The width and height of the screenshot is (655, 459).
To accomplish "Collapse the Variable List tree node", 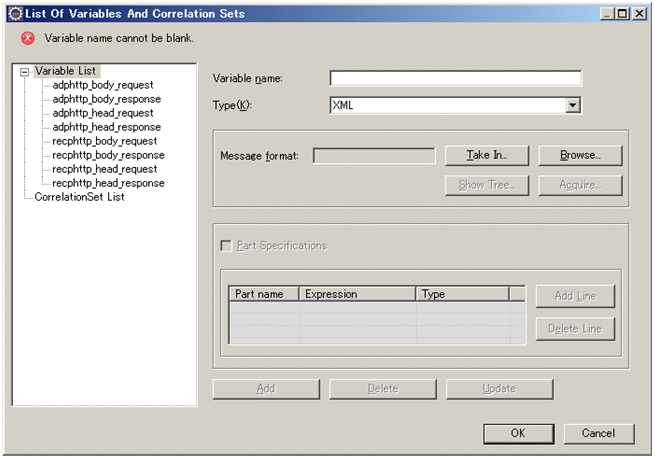I will (24, 71).
